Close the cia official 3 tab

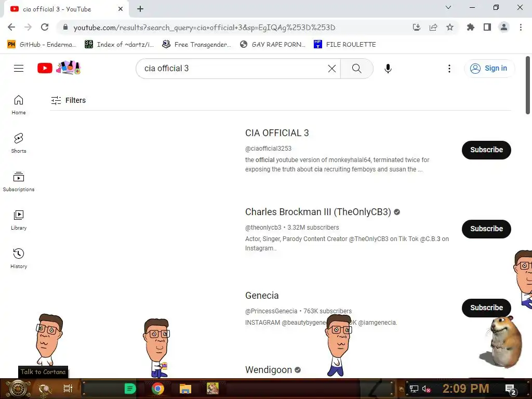point(121,9)
